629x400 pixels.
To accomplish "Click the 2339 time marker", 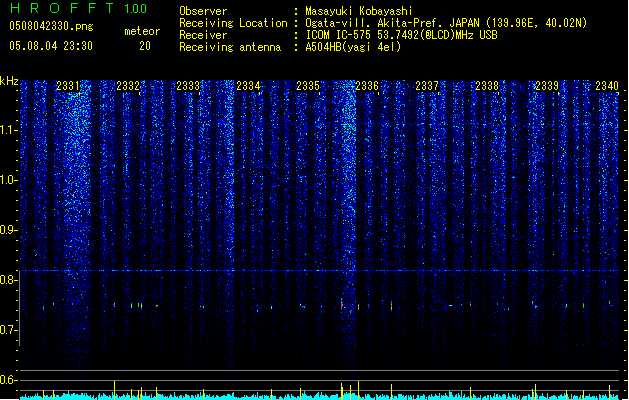I will (x=547, y=86).
